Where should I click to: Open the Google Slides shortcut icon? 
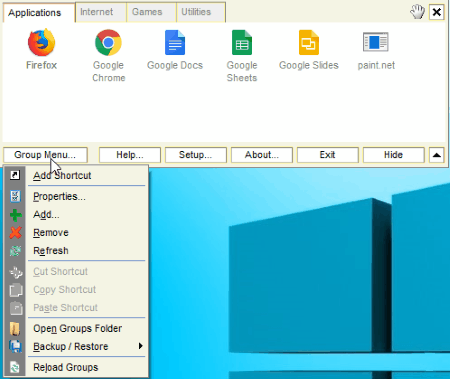(x=309, y=43)
